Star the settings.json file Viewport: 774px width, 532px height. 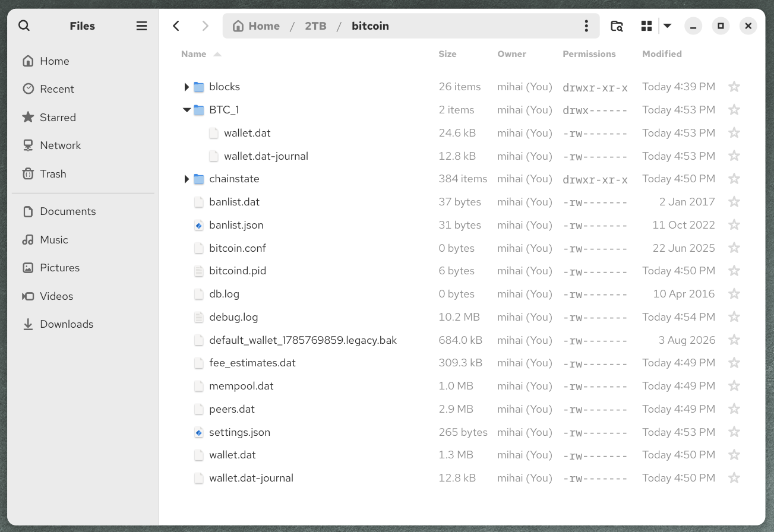coord(734,432)
